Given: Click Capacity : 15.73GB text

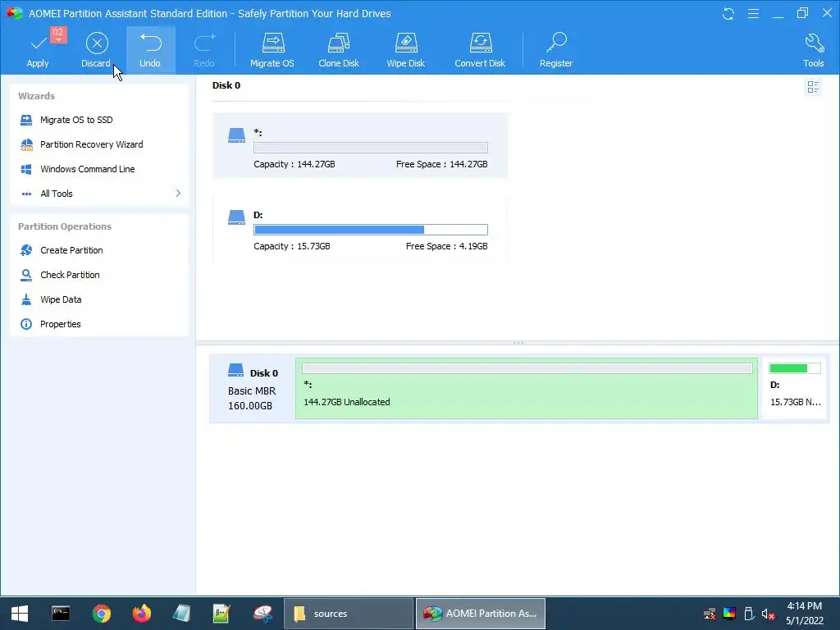Looking at the screenshot, I should point(292,246).
